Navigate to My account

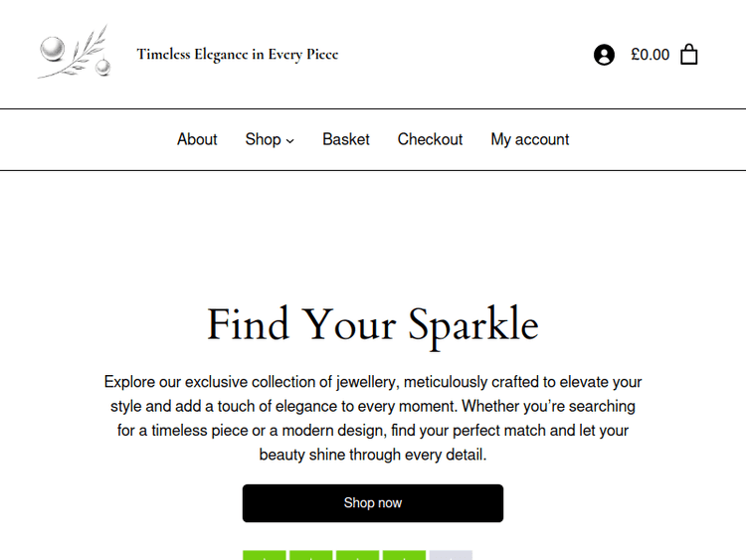[x=529, y=139]
